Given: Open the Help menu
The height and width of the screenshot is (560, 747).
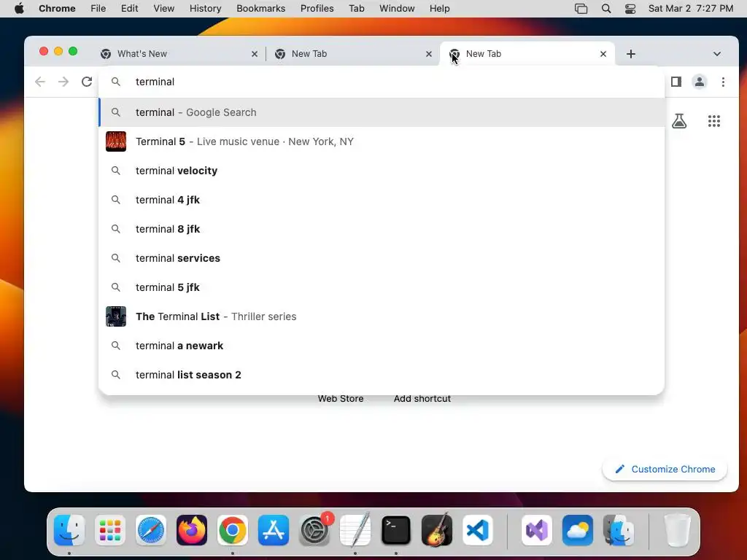Looking at the screenshot, I should pyautogui.click(x=439, y=9).
